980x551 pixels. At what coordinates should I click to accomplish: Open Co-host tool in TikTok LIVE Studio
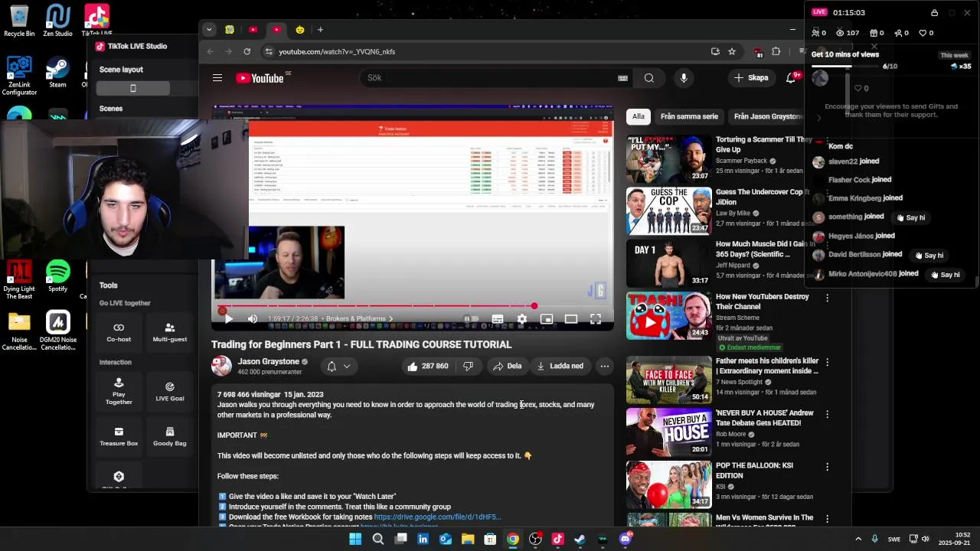[x=119, y=333]
